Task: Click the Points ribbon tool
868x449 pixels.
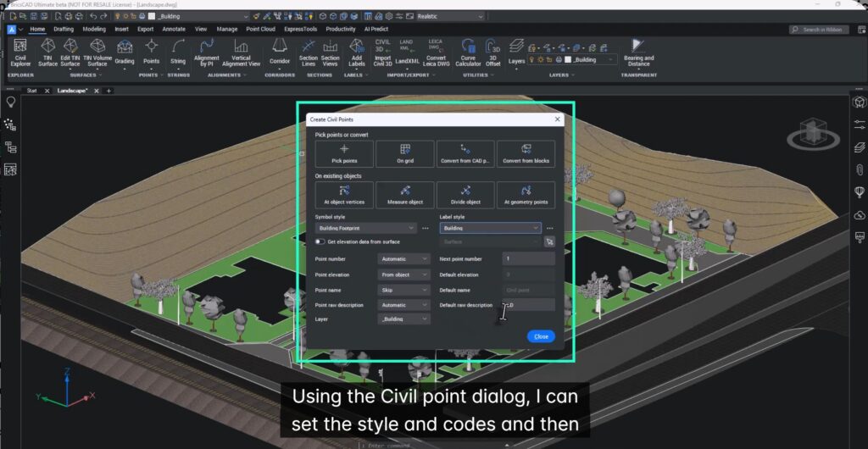Action: (x=151, y=54)
